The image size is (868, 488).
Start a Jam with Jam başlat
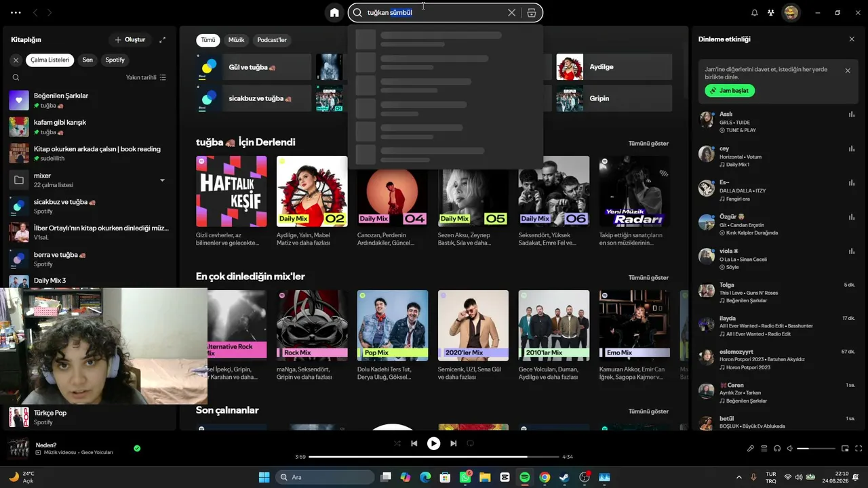coord(730,90)
